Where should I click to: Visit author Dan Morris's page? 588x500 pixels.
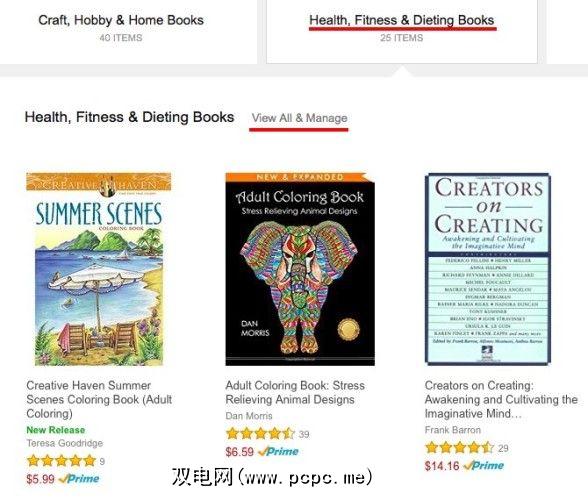pyautogui.click(x=249, y=416)
